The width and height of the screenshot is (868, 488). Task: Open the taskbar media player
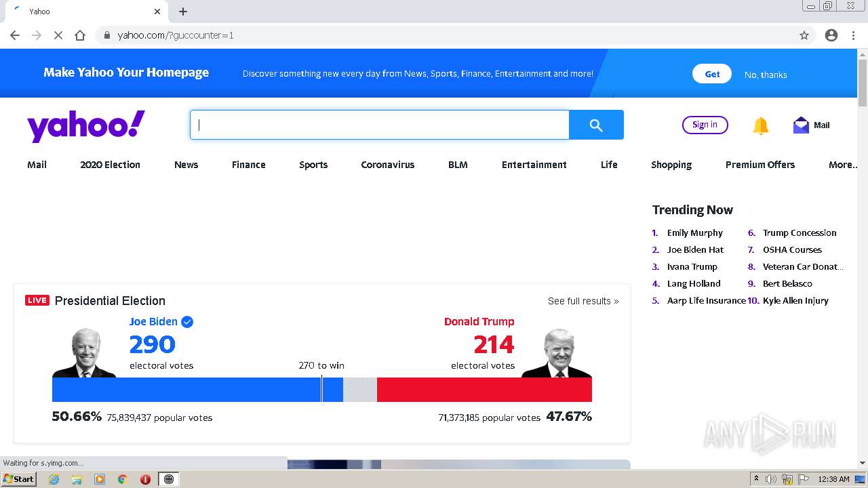point(100,479)
